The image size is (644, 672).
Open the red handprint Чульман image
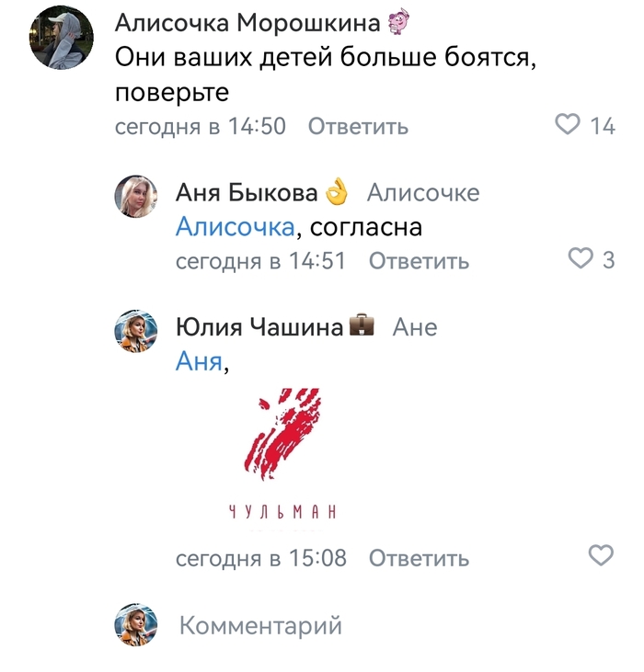283,456
